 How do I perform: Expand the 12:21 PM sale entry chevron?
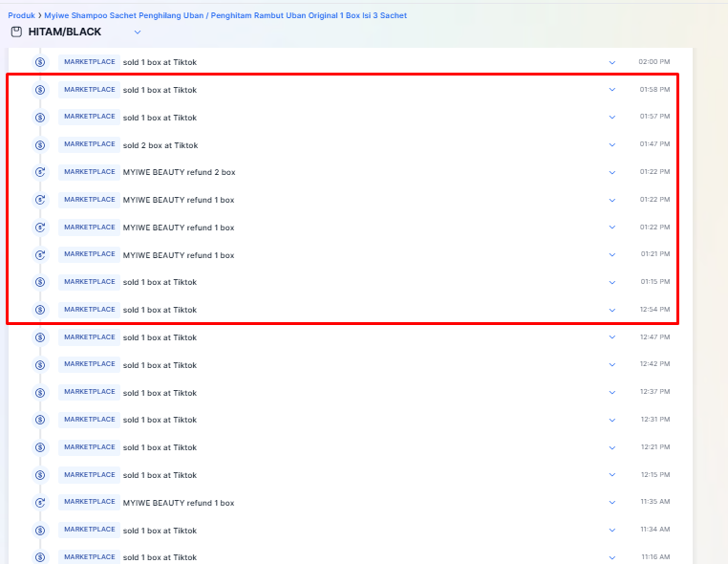[x=612, y=448]
